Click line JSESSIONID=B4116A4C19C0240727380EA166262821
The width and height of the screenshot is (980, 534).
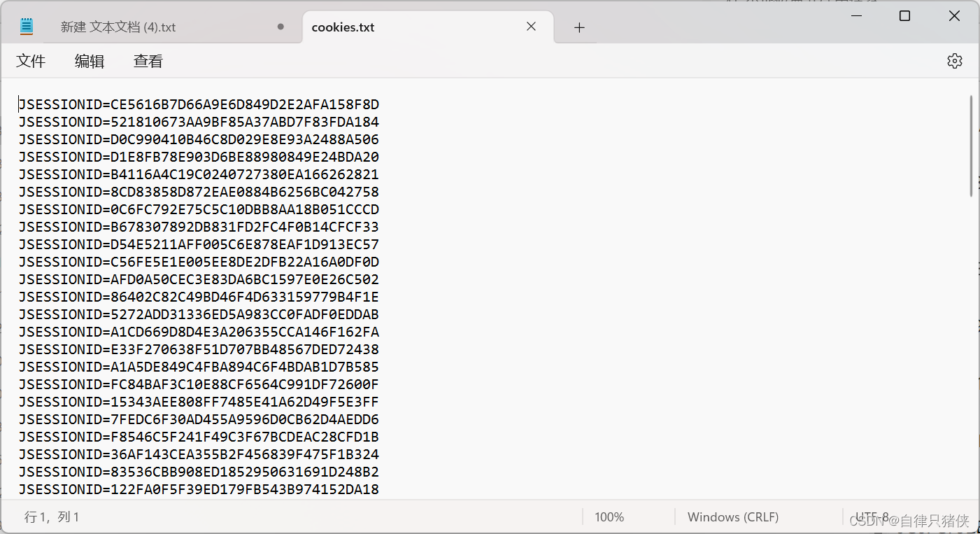point(199,175)
